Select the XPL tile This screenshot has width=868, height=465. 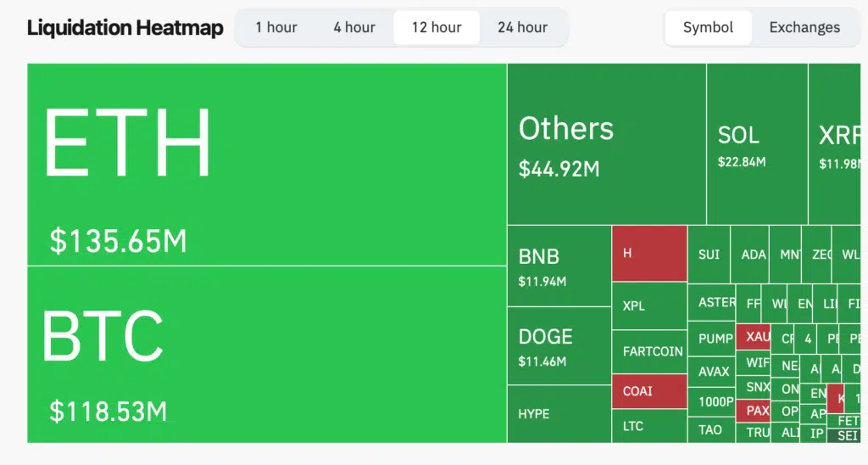pos(649,305)
